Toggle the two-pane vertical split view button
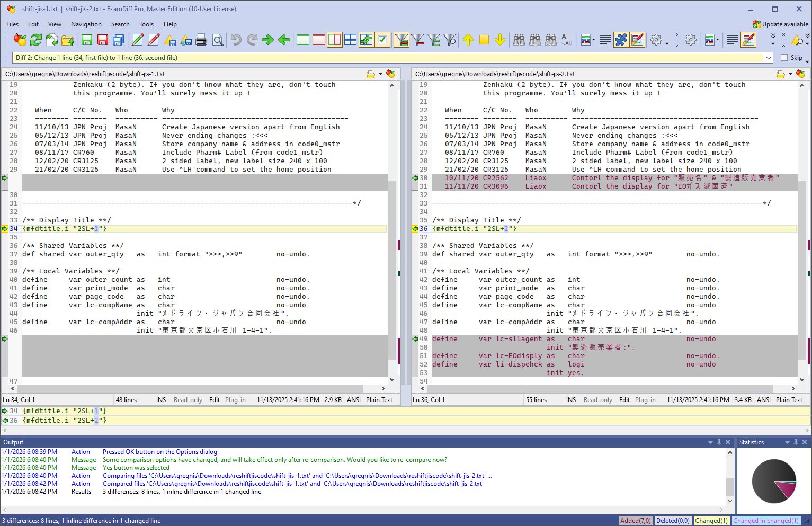The image size is (812, 526). [x=335, y=40]
